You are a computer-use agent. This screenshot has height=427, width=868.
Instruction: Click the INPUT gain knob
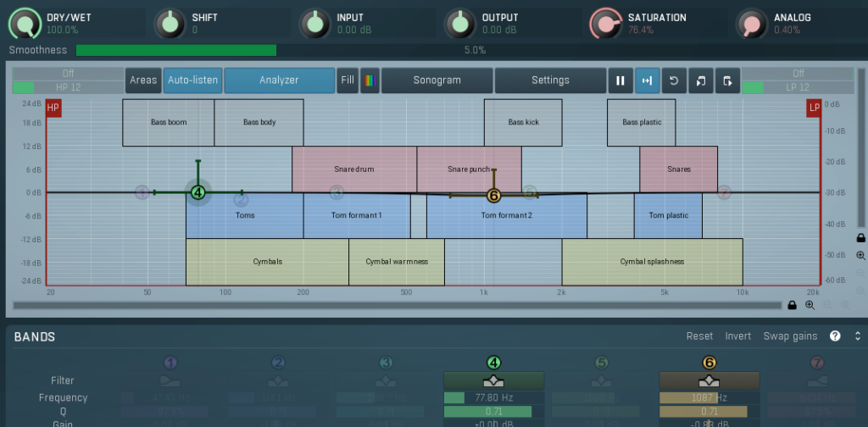click(315, 24)
